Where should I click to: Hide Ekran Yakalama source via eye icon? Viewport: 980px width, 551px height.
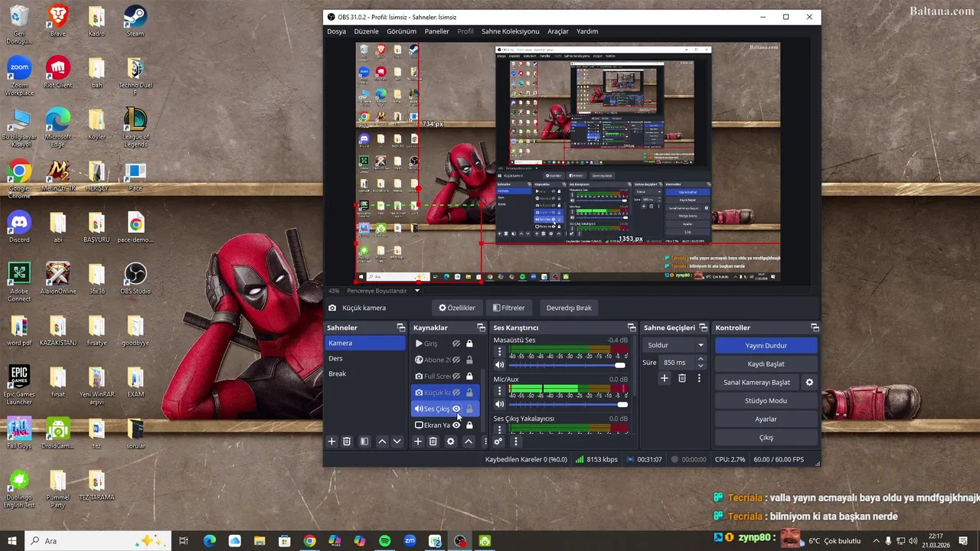(456, 425)
